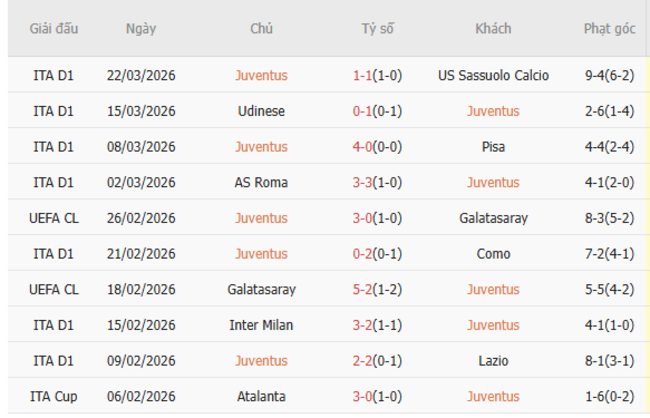This screenshot has width=650, height=418.
Task: Click the date 22/03/2026
Action: [141, 75]
